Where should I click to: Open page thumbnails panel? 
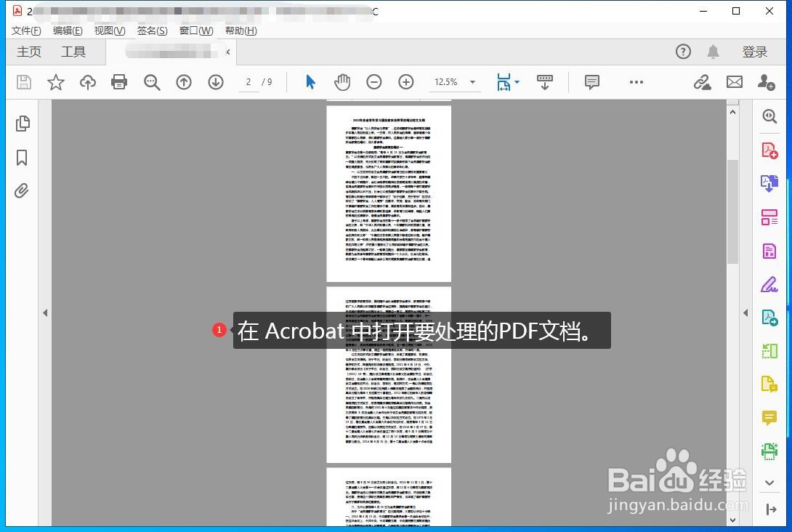click(x=23, y=124)
